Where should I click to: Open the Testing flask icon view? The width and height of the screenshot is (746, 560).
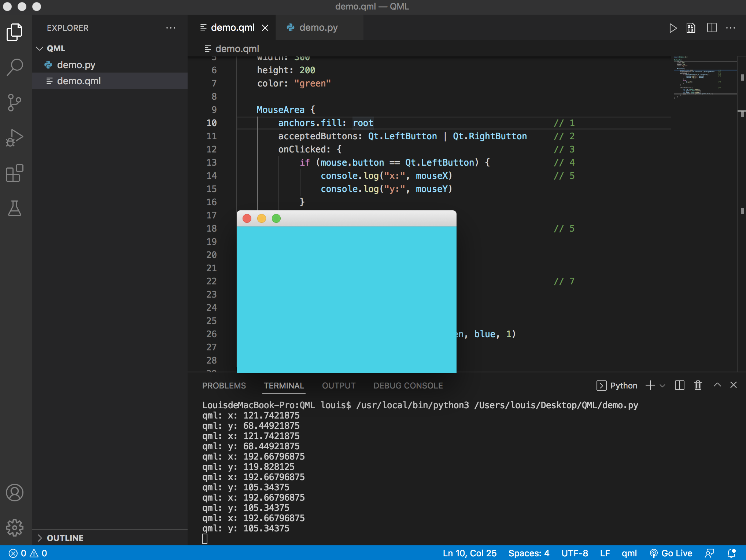[x=15, y=208]
